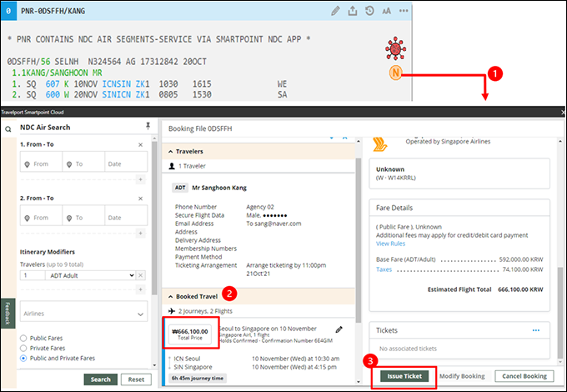Open the history clock icon in PNR header
The image size is (567, 392).
369,11
